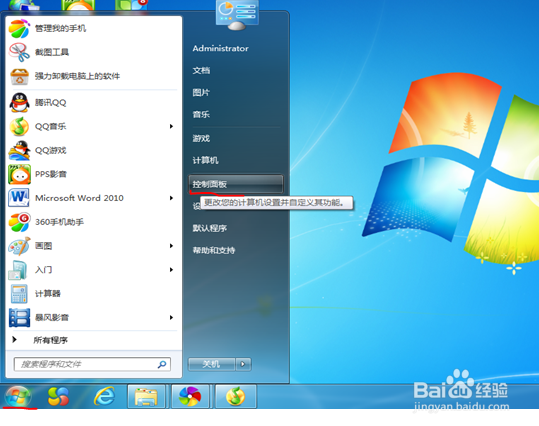Open the four-color clover taskbar icon
The image size is (539, 426).
pos(58,396)
